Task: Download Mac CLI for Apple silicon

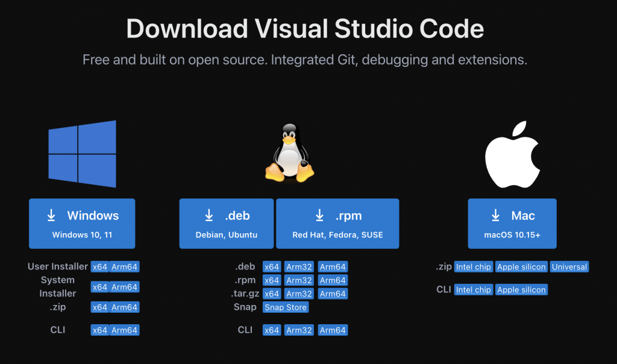Action: [521, 290]
